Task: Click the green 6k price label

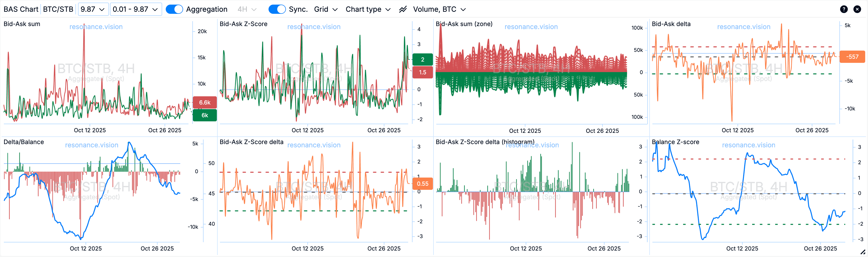Action: coord(205,115)
